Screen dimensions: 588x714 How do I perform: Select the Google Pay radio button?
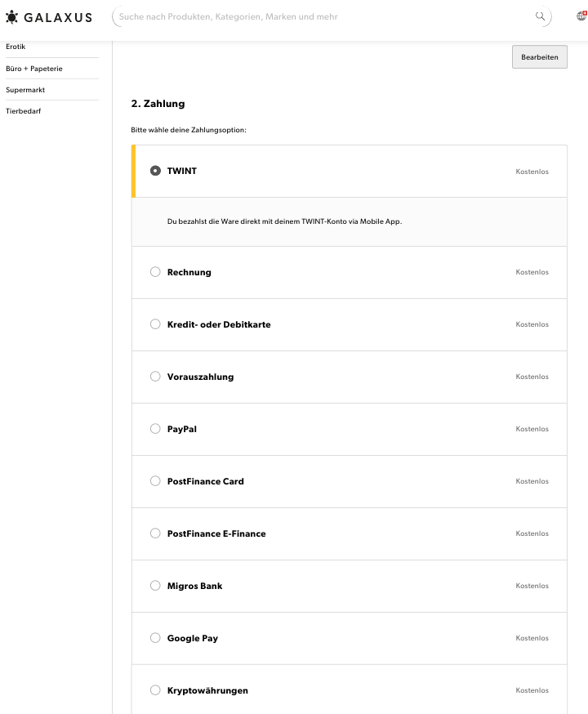(x=155, y=638)
